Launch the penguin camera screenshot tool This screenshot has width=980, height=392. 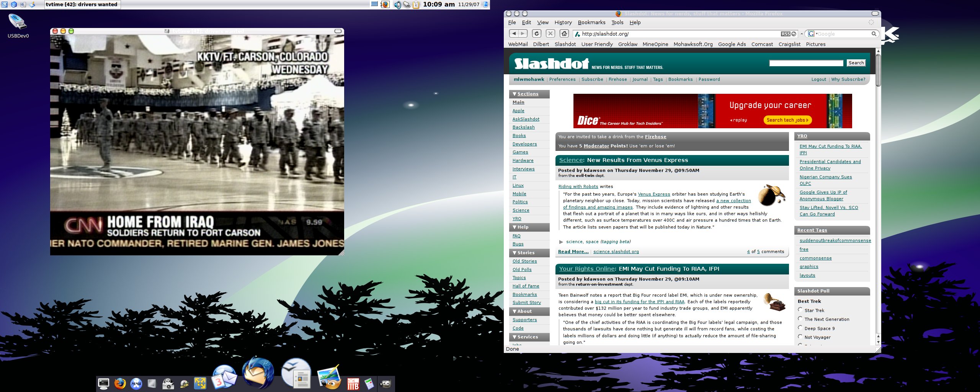[x=168, y=383]
